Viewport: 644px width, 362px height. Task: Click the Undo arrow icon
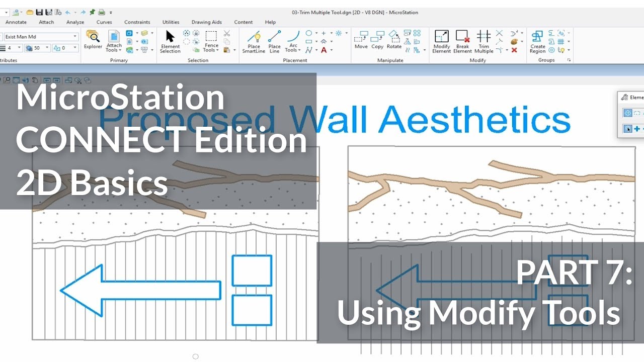(x=67, y=12)
